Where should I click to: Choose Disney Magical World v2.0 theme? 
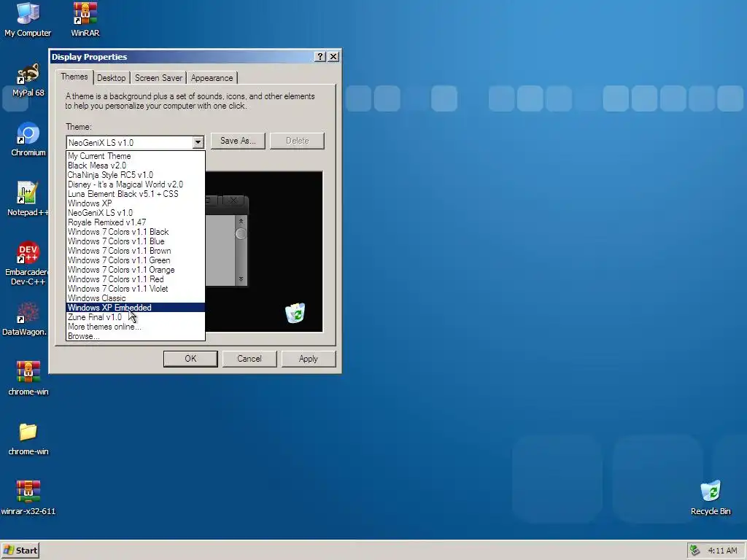pos(135,184)
